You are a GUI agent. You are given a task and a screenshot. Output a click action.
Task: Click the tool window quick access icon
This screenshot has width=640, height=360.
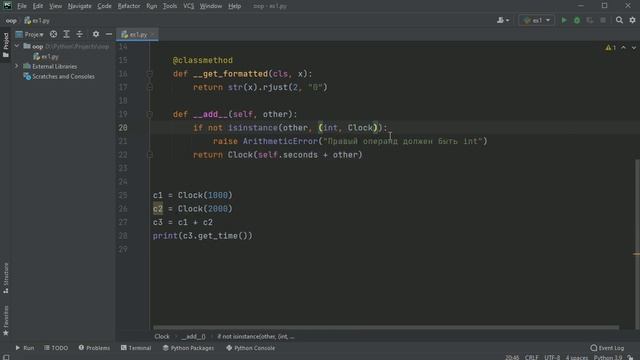(6, 357)
